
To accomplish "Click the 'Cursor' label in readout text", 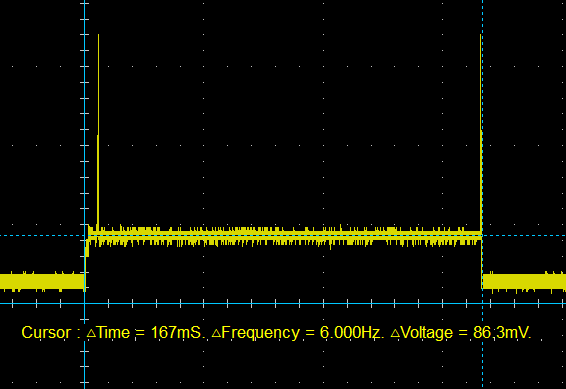I will click(x=46, y=332).
